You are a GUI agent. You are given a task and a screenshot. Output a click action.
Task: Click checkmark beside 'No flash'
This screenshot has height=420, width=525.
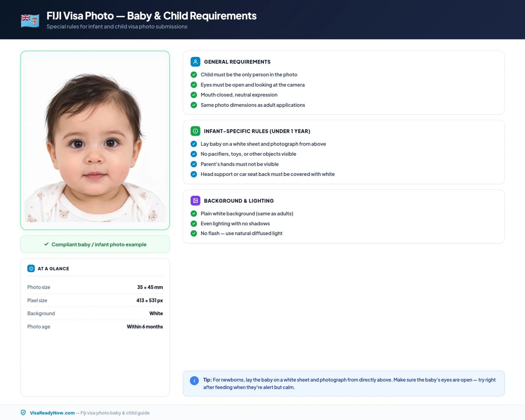click(194, 233)
